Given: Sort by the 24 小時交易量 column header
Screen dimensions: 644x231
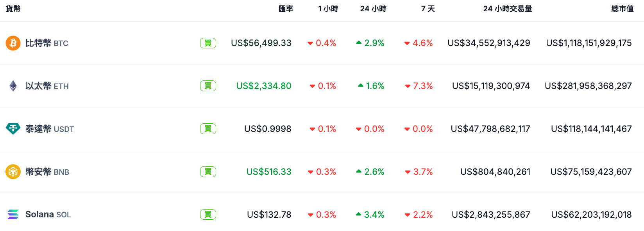Looking at the screenshot, I should tap(508, 9).
